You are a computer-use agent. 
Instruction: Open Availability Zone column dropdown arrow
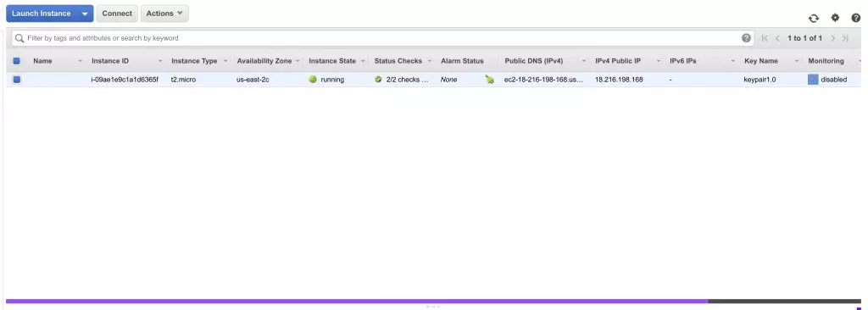[298, 61]
